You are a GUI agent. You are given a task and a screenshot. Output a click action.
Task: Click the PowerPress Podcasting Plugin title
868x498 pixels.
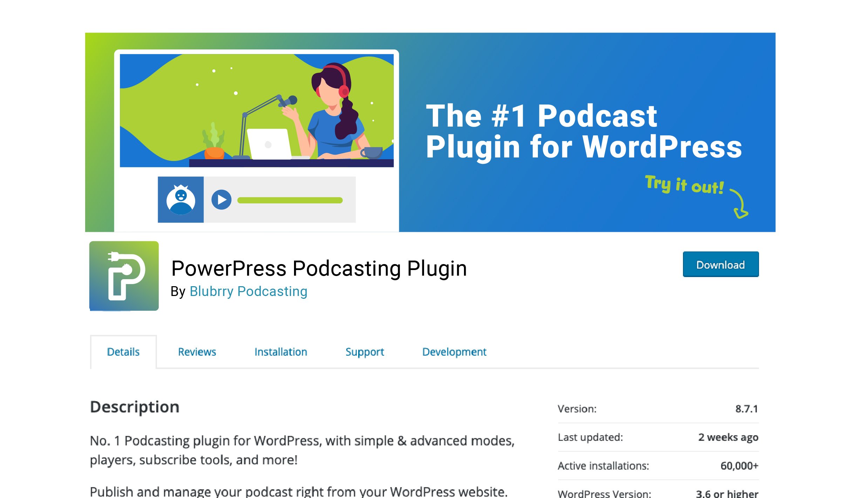click(319, 269)
